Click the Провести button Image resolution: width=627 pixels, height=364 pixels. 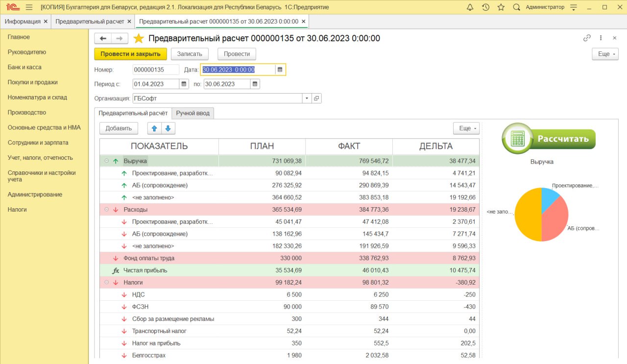coord(237,54)
